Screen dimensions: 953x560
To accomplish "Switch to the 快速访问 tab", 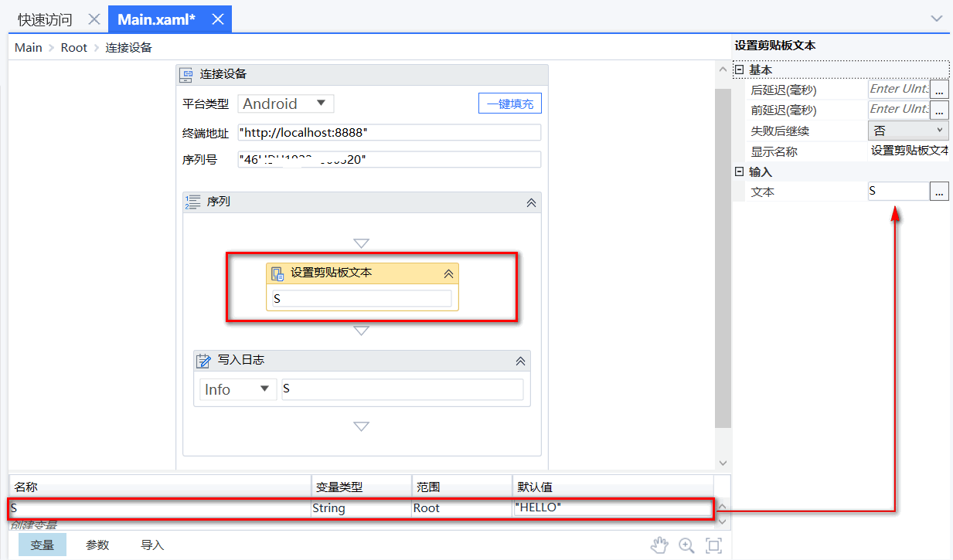I will [45, 19].
